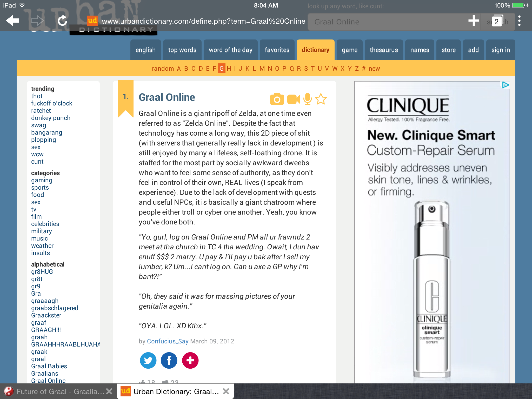Viewport: 532px width, 399px height.
Task: Show open tabs counter
Action: [x=497, y=21]
